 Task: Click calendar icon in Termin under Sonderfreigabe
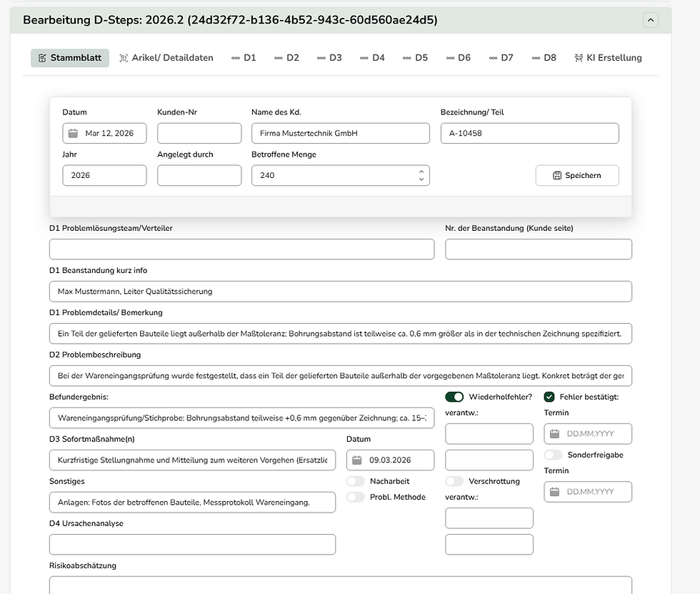click(x=554, y=492)
